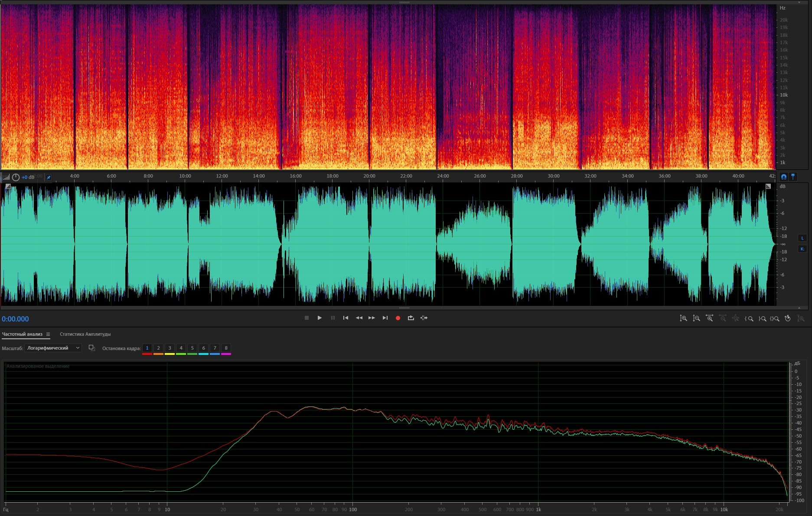Screen dimensions: 812x516
Task: Click frame hold button 5
Action: pyautogui.click(x=192, y=348)
